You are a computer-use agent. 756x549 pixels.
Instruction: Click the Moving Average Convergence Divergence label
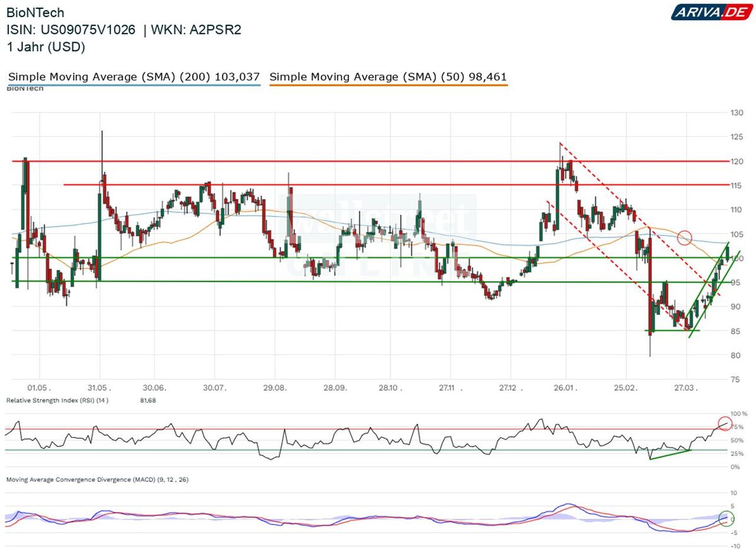coord(97,480)
